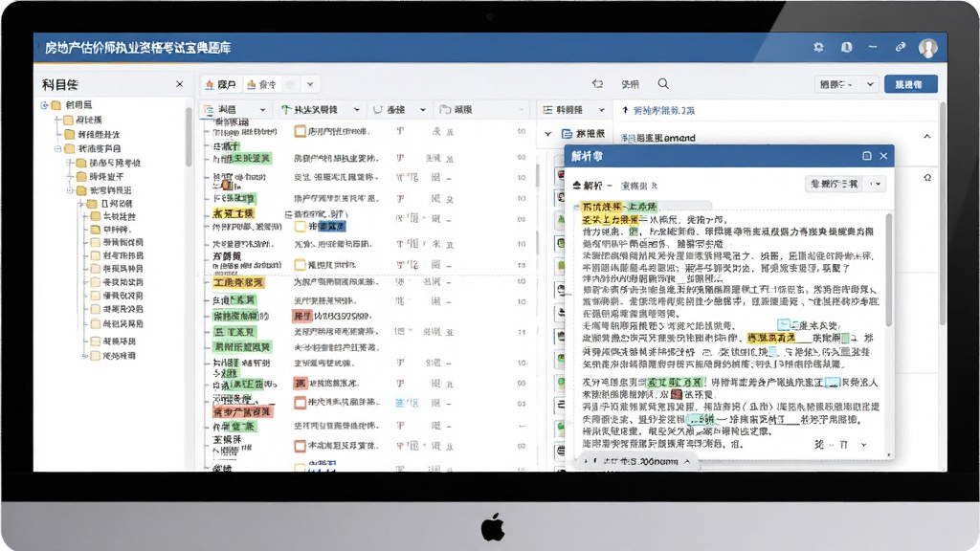Click the subject tree panel scrollbar
Viewport: 980px width, 551px height.
tap(189, 138)
